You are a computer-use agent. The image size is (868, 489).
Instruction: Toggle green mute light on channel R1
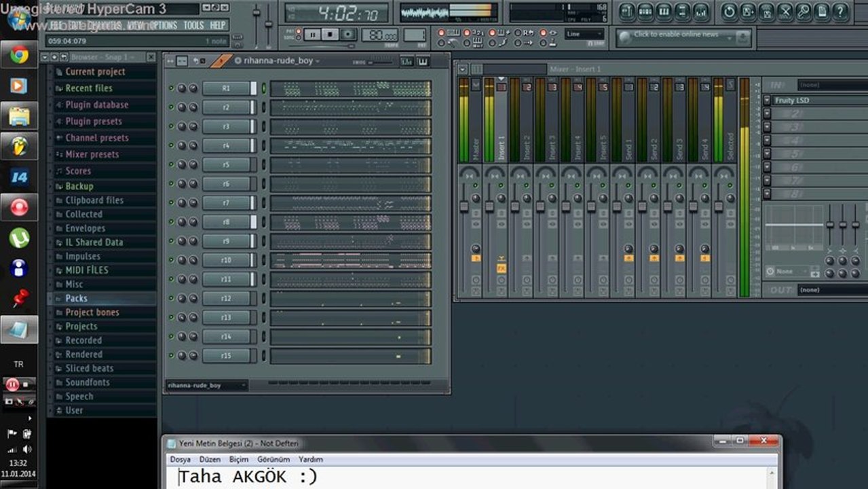click(x=171, y=88)
